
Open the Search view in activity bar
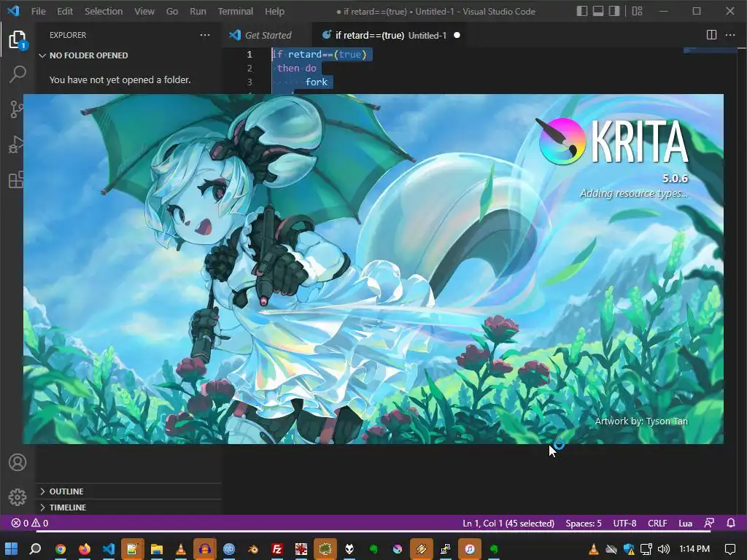point(18,74)
